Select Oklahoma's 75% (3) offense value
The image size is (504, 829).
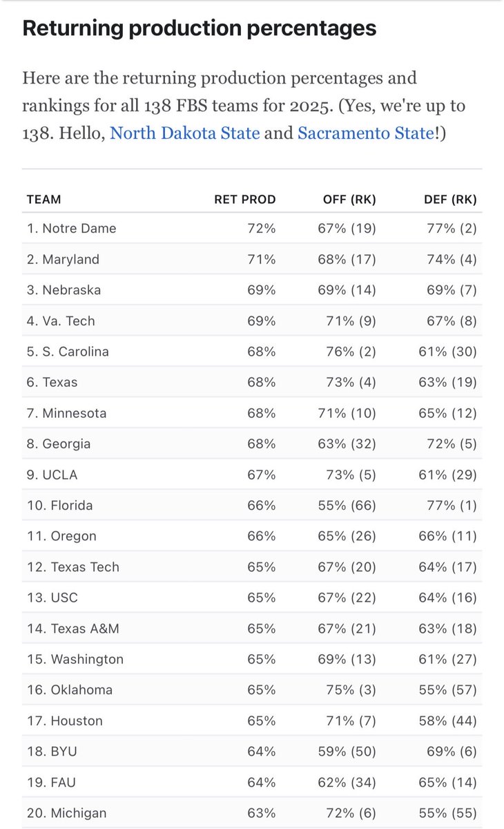[x=351, y=689]
